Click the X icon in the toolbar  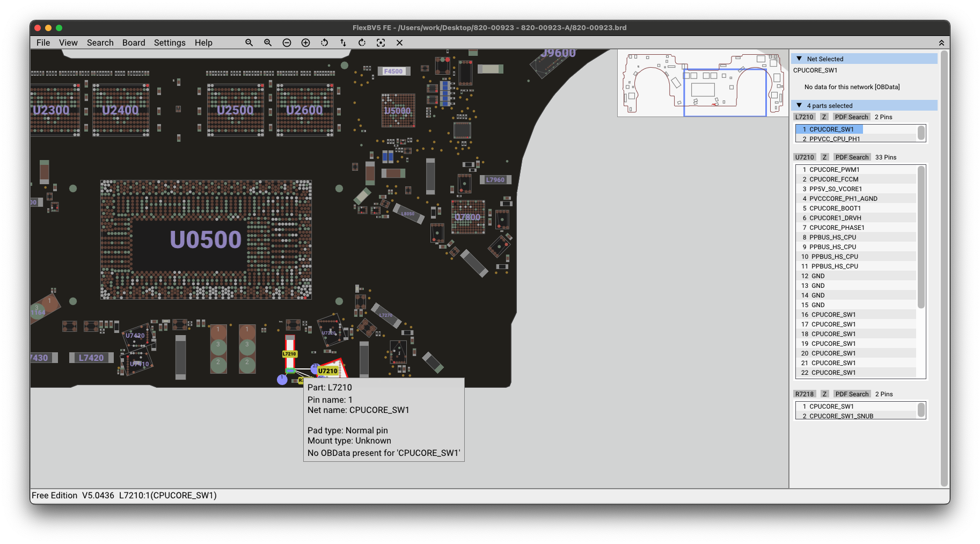(x=399, y=42)
